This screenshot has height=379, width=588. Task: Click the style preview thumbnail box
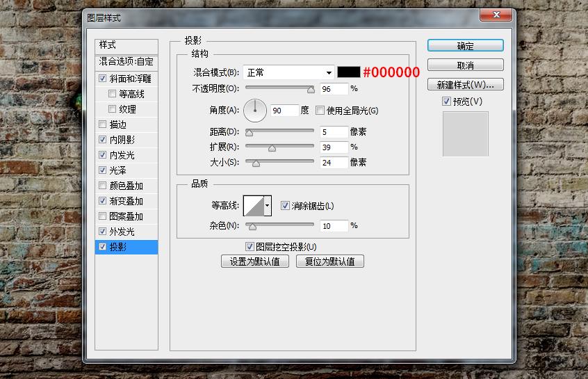pos(466,134)
